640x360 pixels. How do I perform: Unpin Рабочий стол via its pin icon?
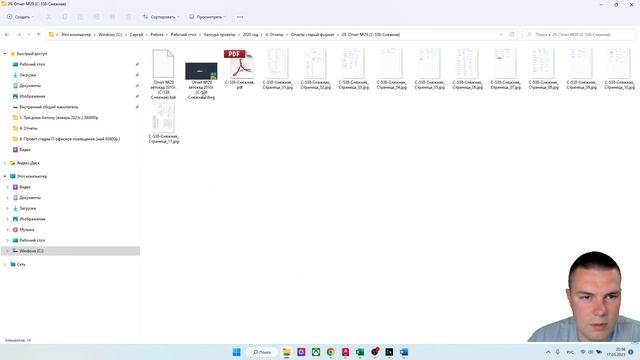pyautogui.click(x=137, y=64)
